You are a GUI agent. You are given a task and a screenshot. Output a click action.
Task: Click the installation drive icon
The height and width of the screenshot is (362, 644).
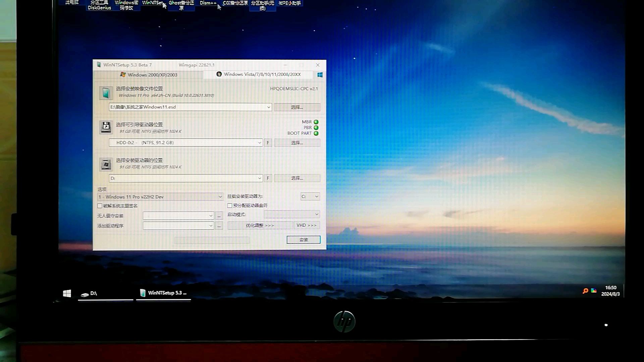coord(106,164)
